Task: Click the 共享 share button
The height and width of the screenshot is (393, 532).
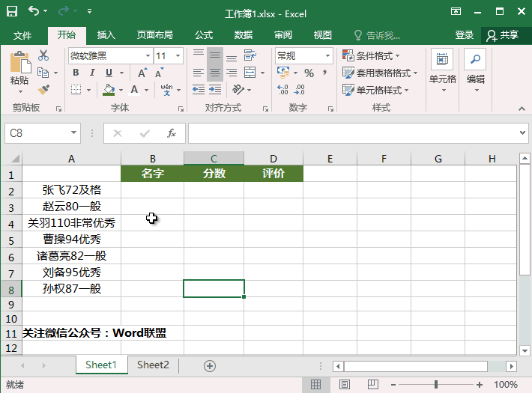Action: (503, 35)
